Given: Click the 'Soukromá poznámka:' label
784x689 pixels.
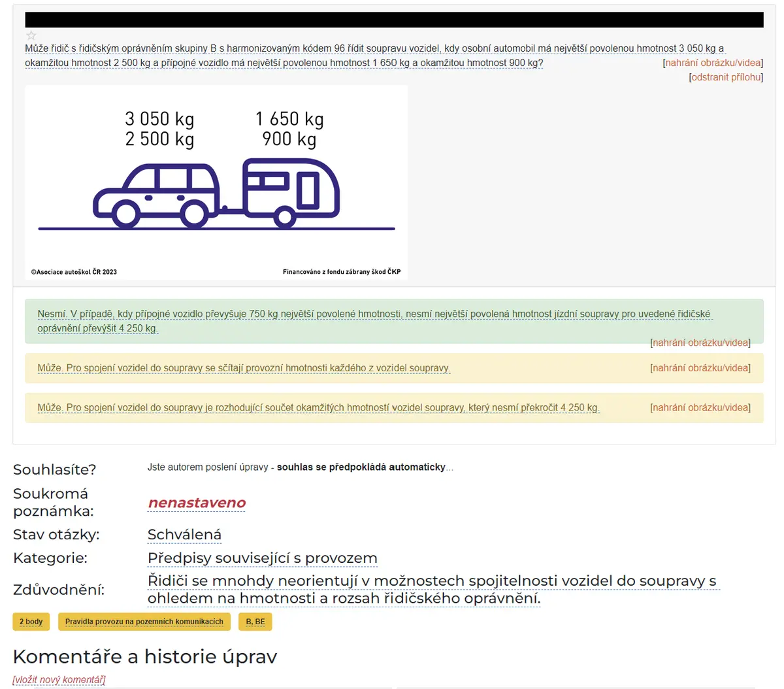Looking at the screenshot, I should [54, 502].
